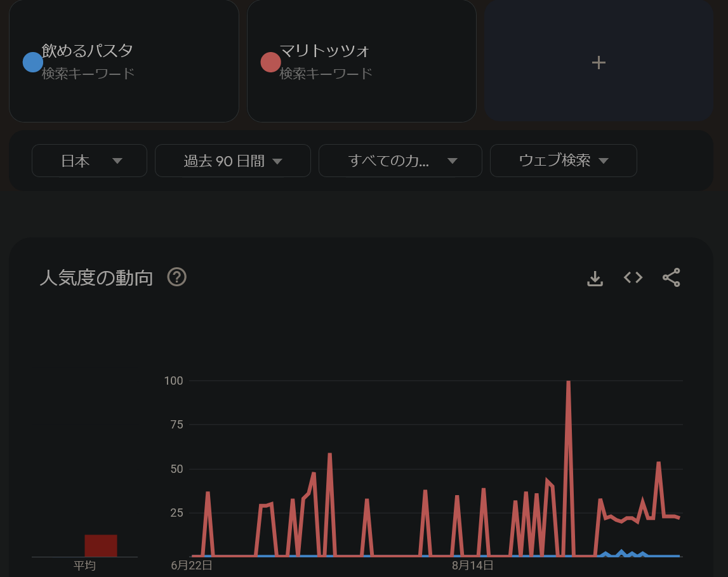Download the interest over time data
728x577 pixels.
(x=595, y=278)
